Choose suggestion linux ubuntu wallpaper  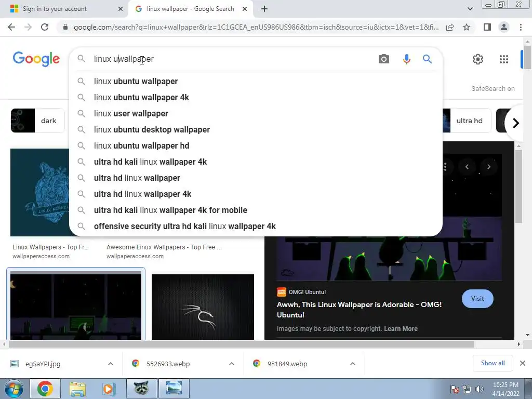[x=256, y=82]
